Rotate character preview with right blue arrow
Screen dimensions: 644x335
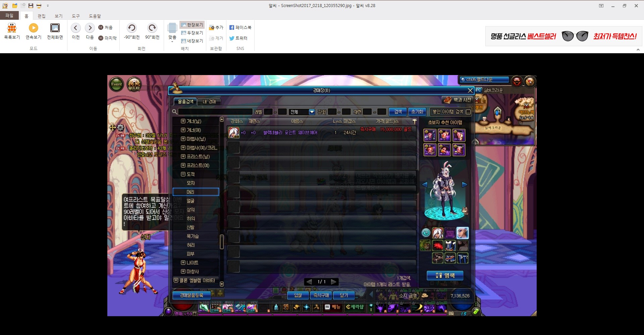[x=465, y=185]
